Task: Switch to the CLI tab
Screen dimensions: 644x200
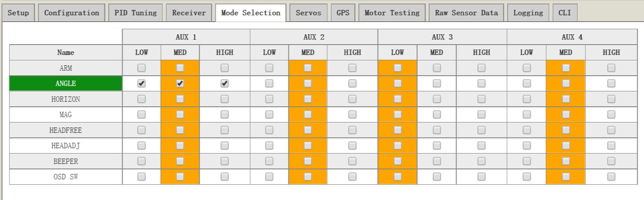Action: click(565, 13)
